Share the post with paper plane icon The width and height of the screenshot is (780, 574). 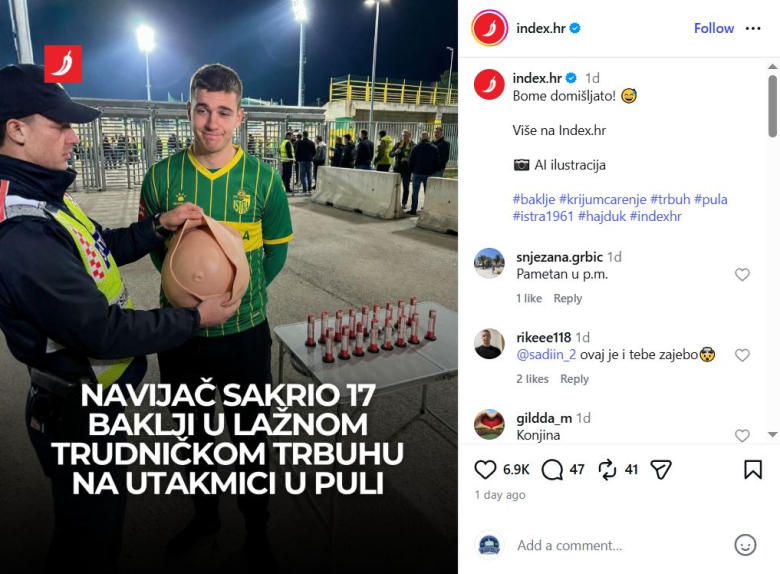pos(661,470)
